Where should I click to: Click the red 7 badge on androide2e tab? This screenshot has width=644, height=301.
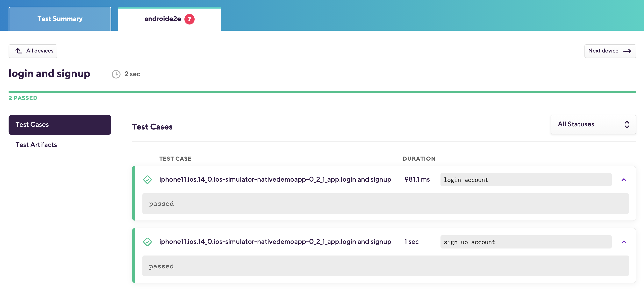point(189,19)
